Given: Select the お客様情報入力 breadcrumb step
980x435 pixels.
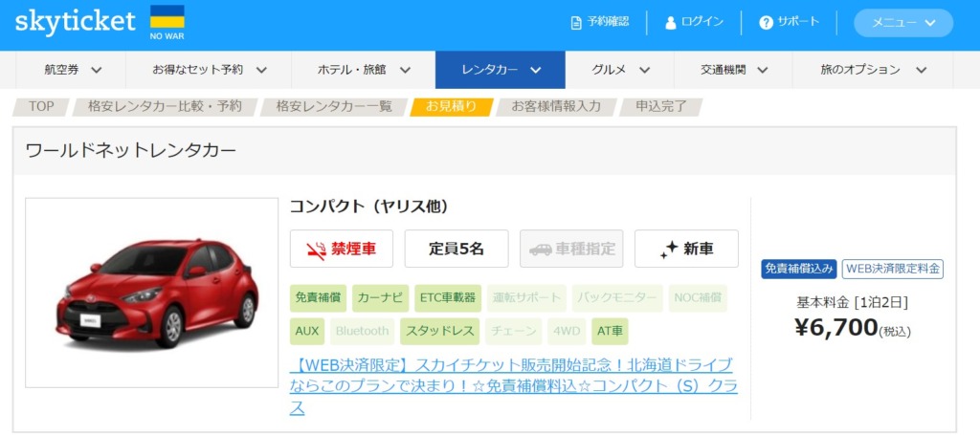Looking at the screenshot, I should [x=556, y=107].
